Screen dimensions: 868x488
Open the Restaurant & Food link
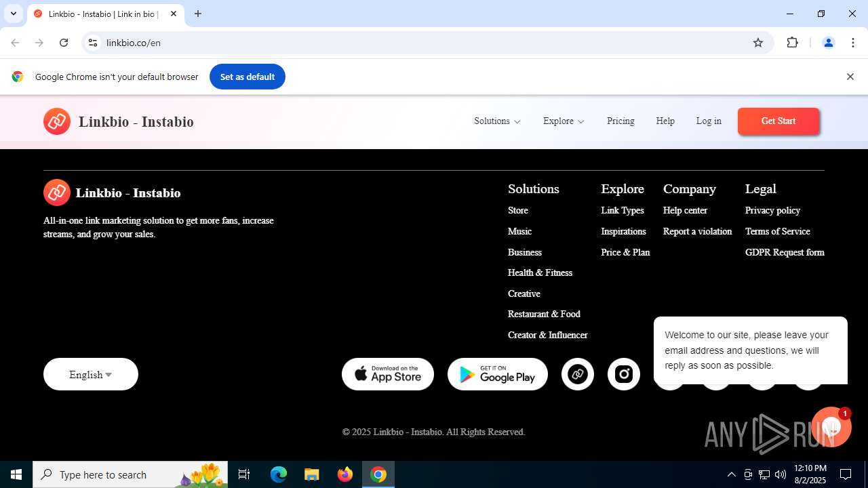pyautogui.click(x=544, y=314)
